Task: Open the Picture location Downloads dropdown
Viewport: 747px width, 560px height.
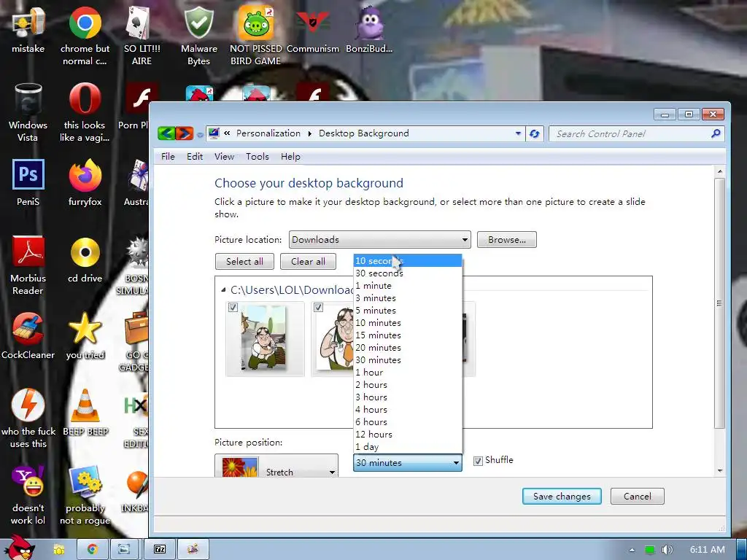Action: point(379,239)
